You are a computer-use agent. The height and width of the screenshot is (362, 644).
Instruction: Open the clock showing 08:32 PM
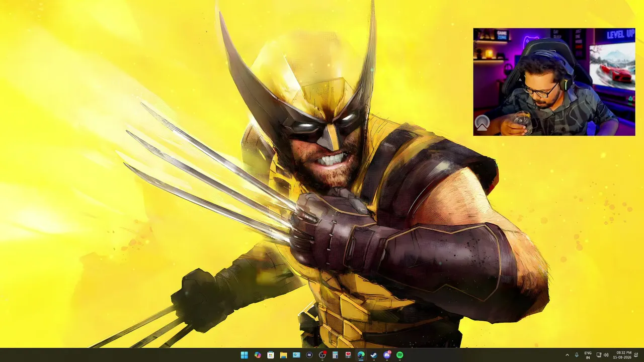click(622, 355)
